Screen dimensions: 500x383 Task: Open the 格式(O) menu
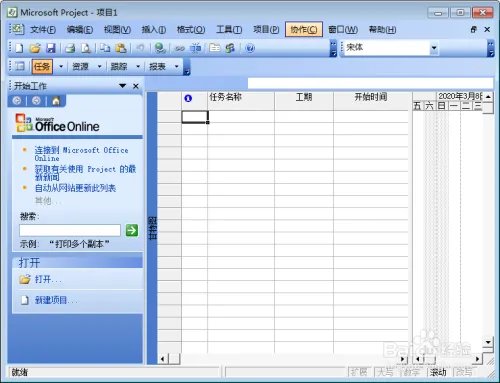coord(191,30)
